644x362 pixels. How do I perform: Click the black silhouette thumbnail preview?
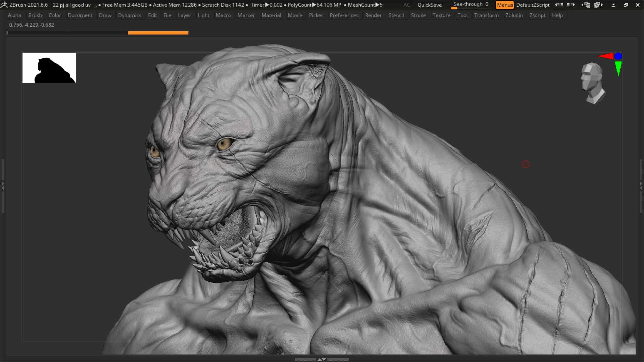click(x=49, y=68)
